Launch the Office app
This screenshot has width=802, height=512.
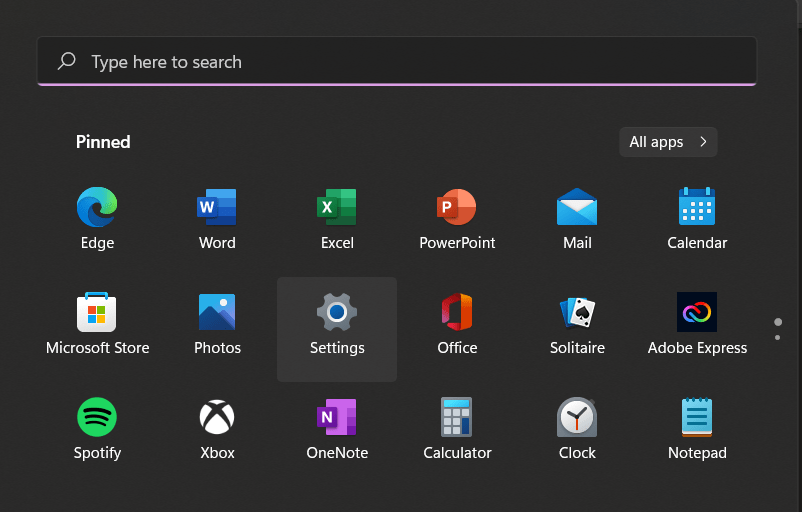click(x=457, y=313)
